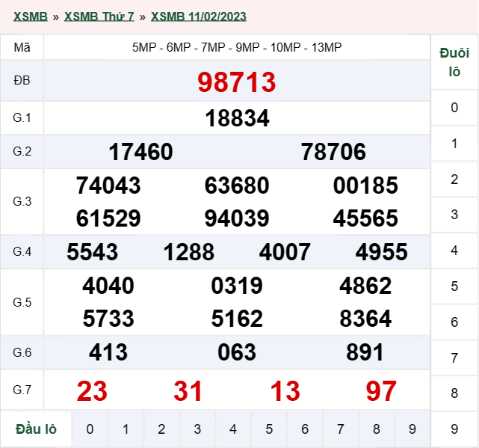The image size is (479, 448).
Task: Click digit 8 in Đuôi lô column
Action: click(454, 393)
